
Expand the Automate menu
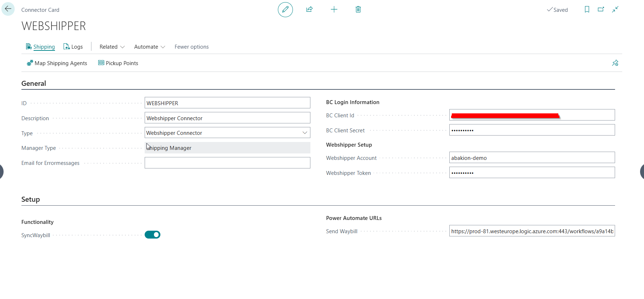149,47
